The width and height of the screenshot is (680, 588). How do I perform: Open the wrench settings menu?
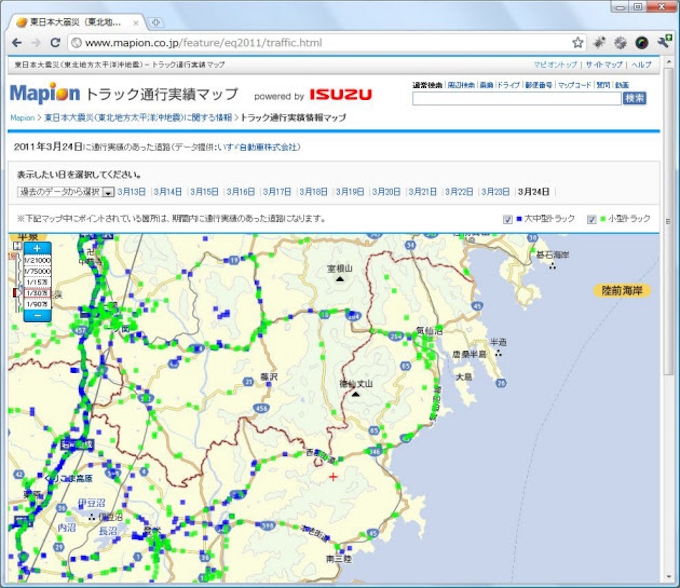click(664, 42)
